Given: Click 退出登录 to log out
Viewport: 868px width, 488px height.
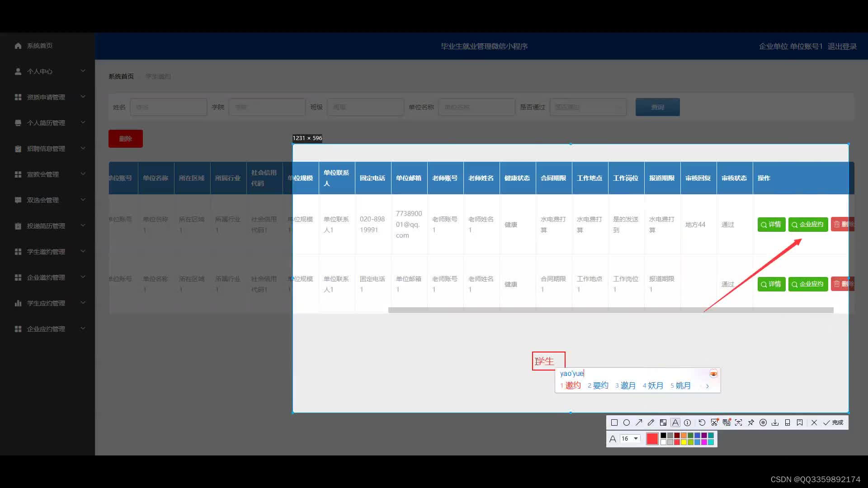Looking at the screenshot, I should pos(842,46).
